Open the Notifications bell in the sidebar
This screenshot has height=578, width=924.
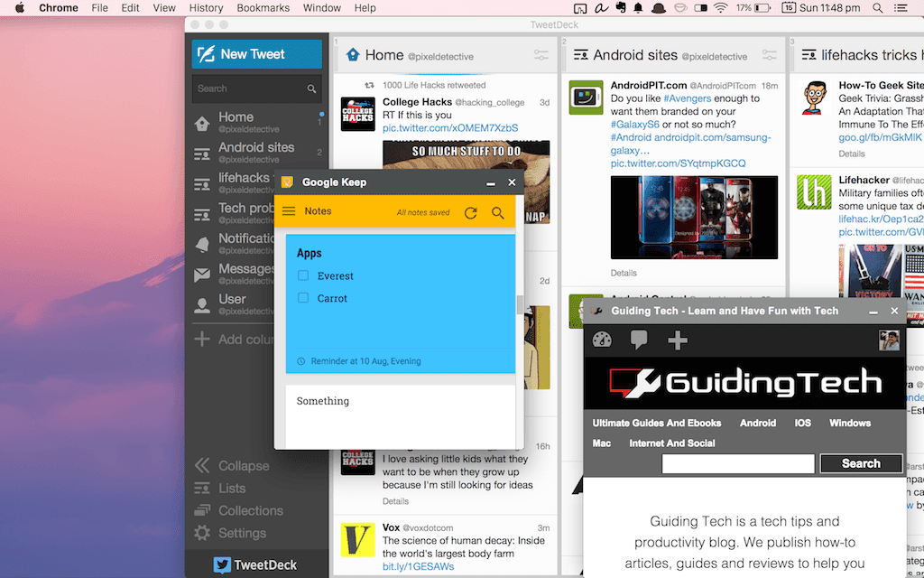pos(202,244)
